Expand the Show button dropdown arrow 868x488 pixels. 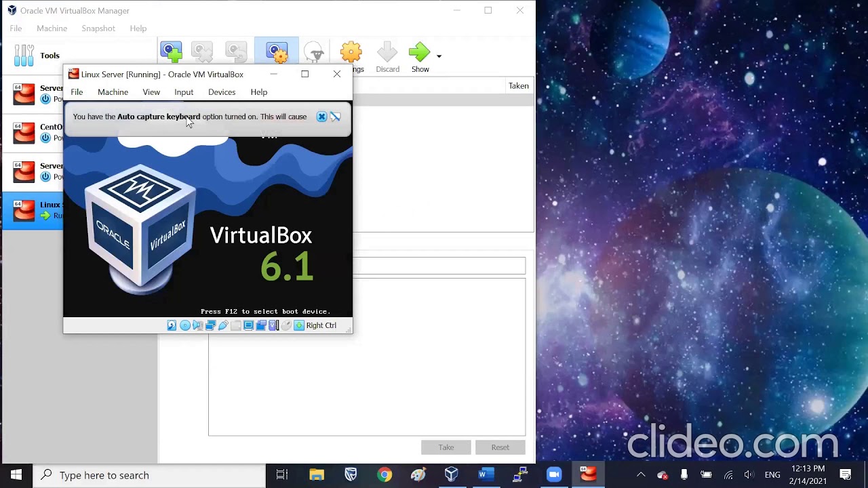pos(439,56)
